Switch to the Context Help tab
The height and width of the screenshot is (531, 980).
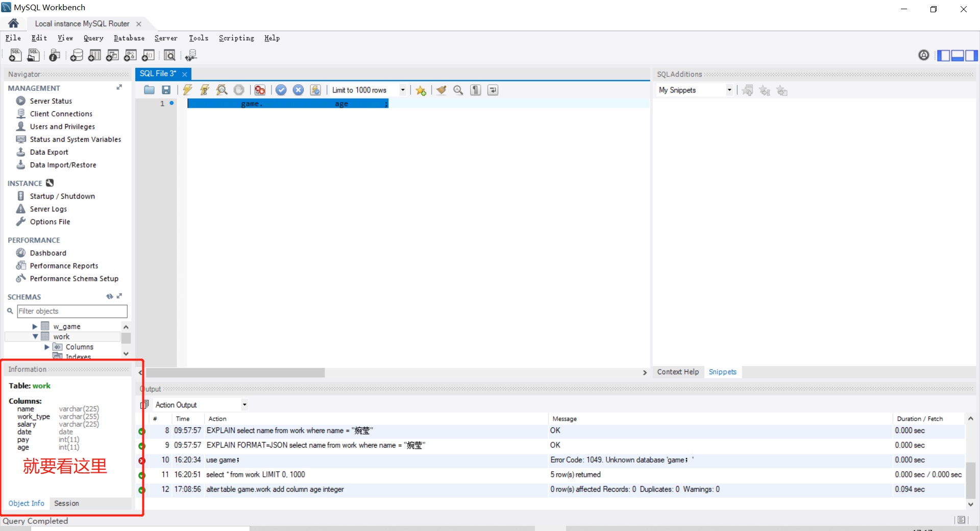678,372
